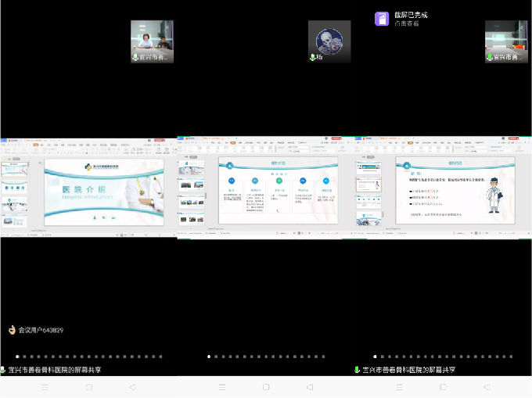
Task: Open the recents menu icon on the right screen
Action: click(x=399, y=387)
